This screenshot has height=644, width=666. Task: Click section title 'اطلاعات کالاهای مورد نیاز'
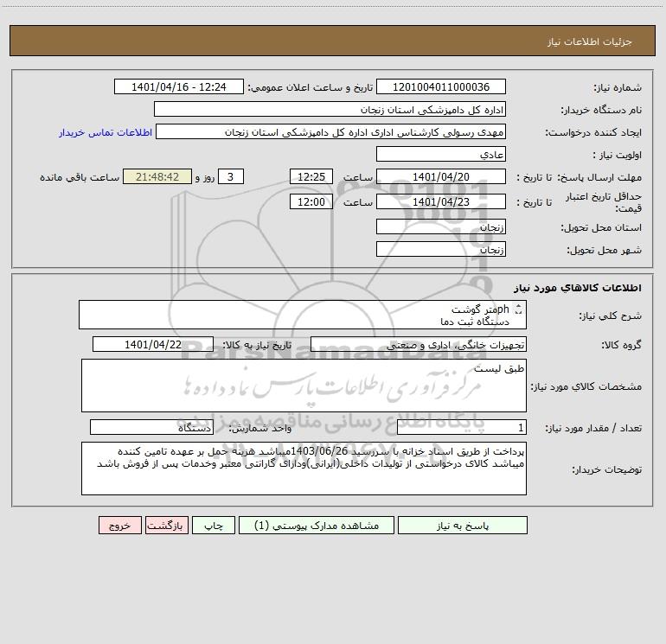578,288
